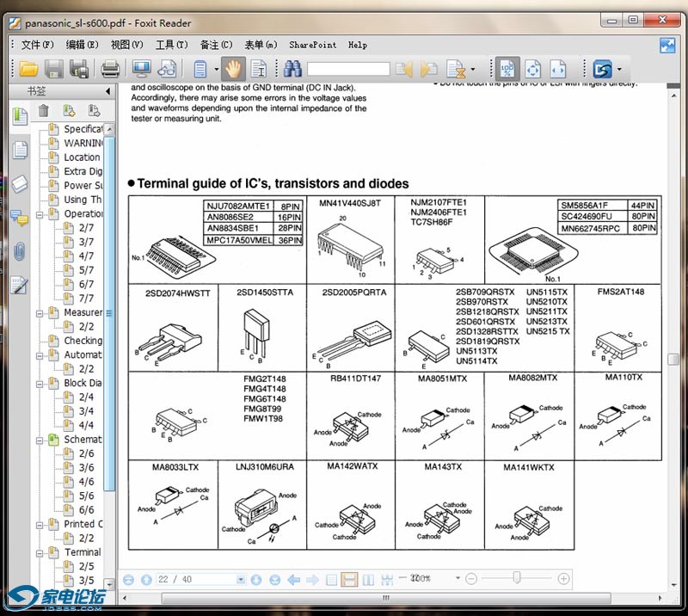688x616 pixels.
Task: Jump to Schematic 3/6 bookmark
Action: click(87, 468)
